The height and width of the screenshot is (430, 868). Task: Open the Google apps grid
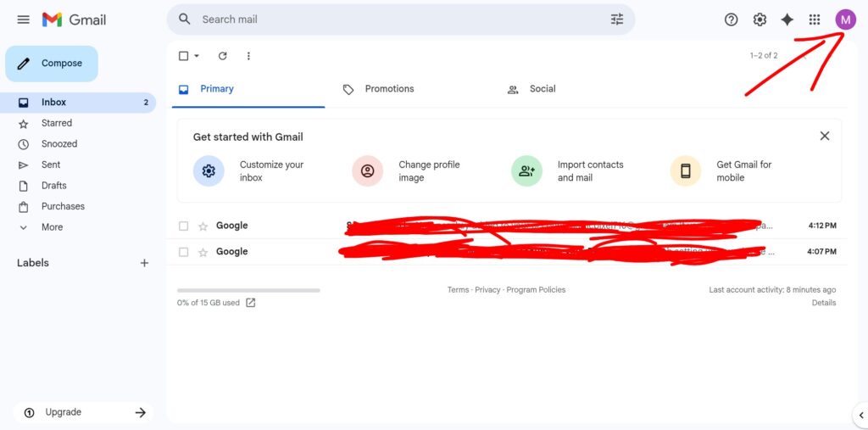click(x=815, y=20)
